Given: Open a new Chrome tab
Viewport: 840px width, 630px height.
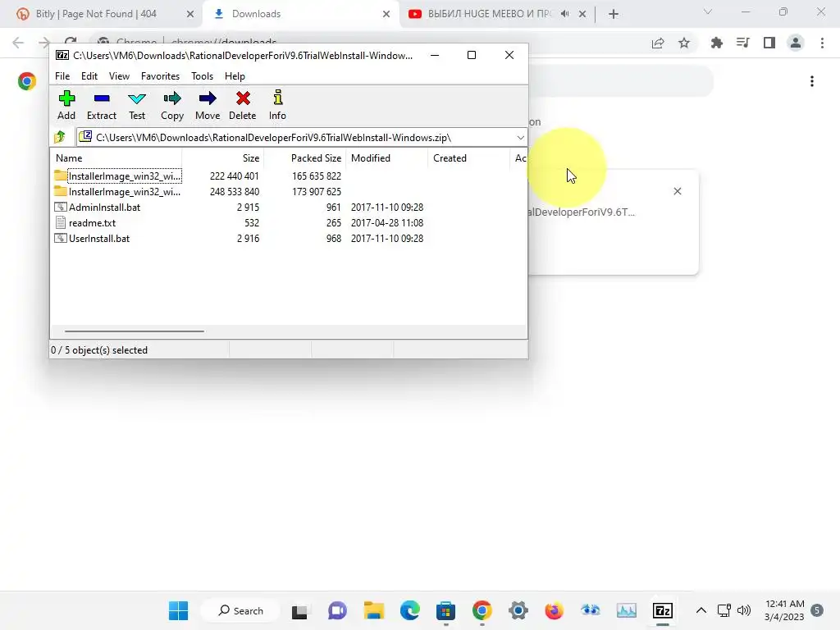Looking at the screenshot, I should (x=614, y=14).
